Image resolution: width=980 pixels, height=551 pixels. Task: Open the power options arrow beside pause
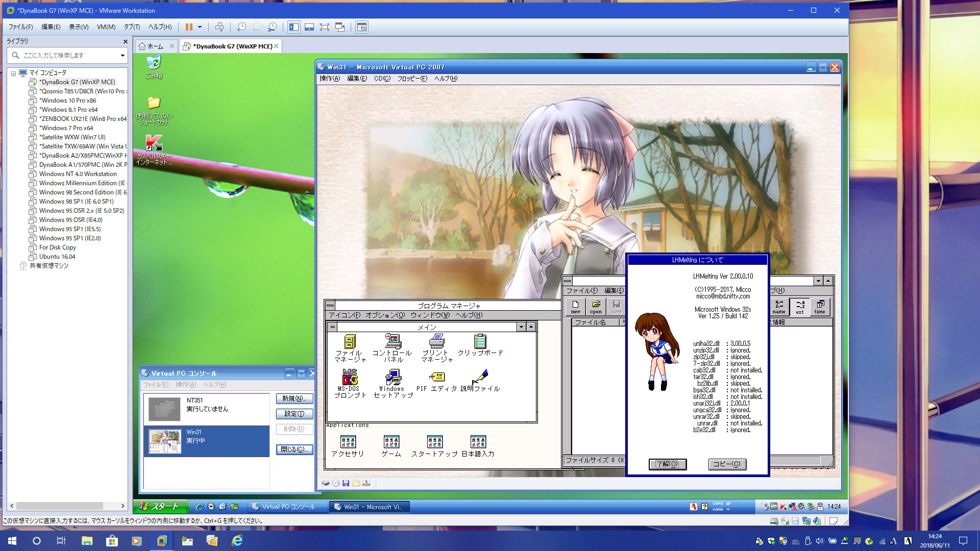(200, 27)
